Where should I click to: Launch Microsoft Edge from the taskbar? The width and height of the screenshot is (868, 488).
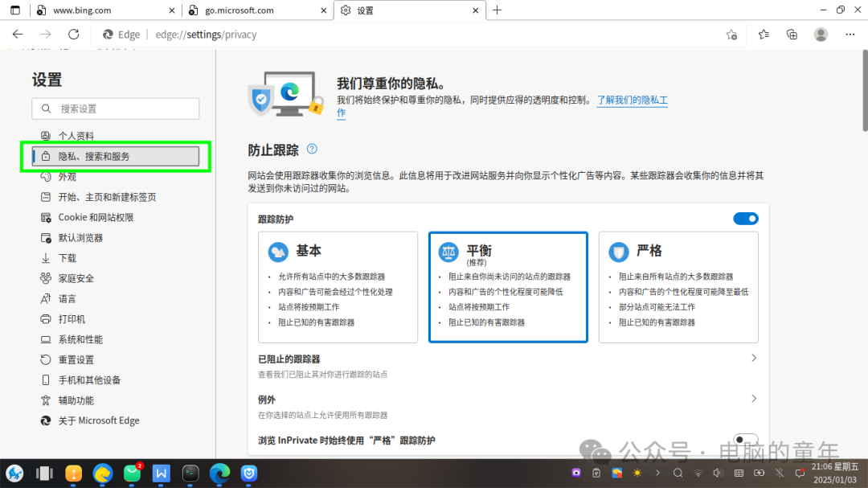click(219, 474)
